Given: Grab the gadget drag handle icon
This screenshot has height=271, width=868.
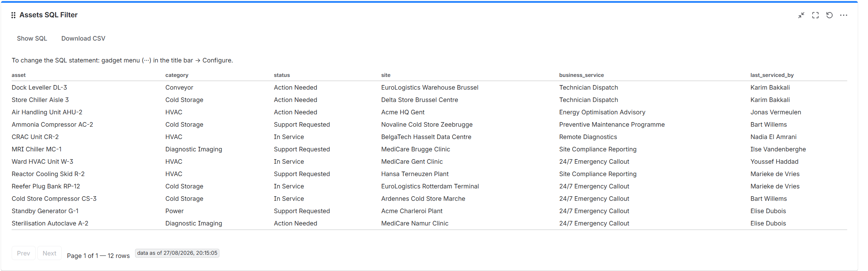Looking at the screenshot, I should click(13, 15).
